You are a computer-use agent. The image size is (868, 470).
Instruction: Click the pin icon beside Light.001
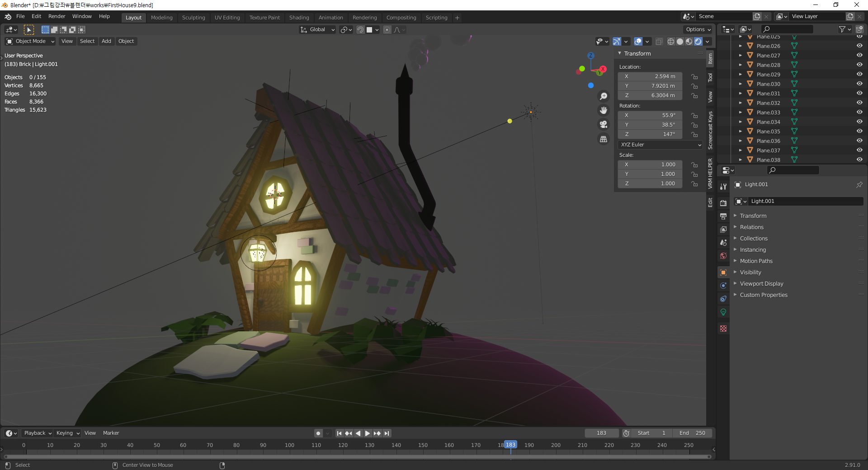859,184
